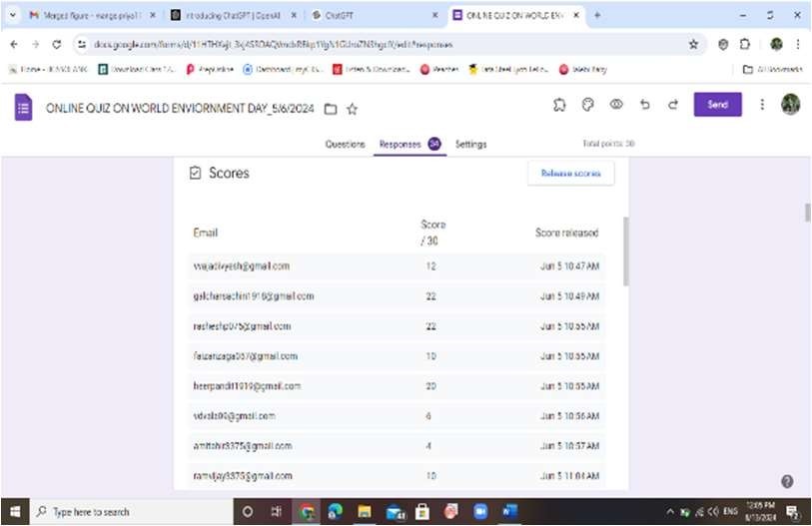Open Forms more options three-dot menu

click(762, 105)
